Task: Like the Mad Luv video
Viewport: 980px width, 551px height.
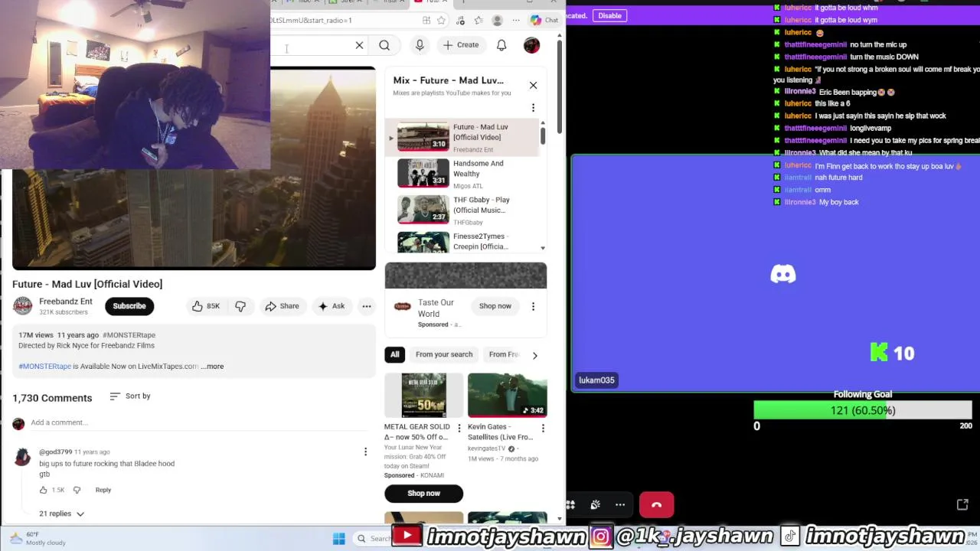Action: tap(205, 306)
